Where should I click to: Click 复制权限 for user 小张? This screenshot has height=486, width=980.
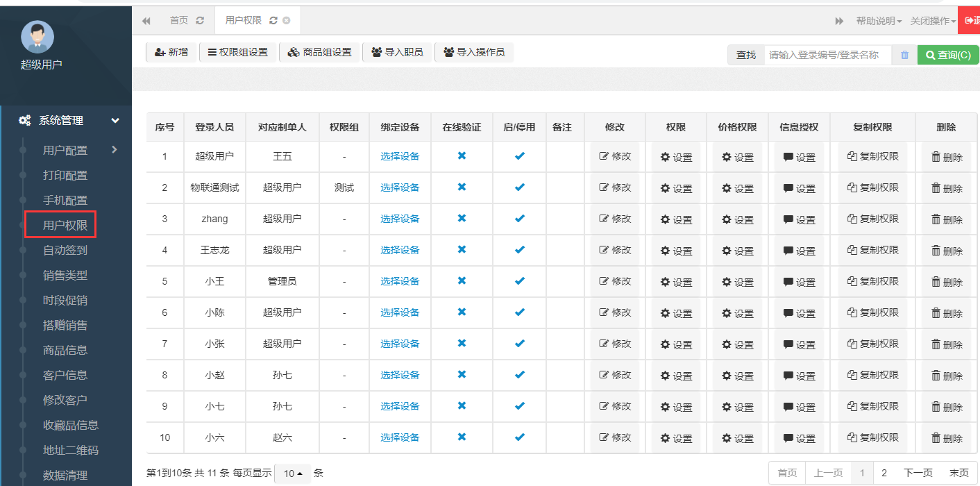872,344
